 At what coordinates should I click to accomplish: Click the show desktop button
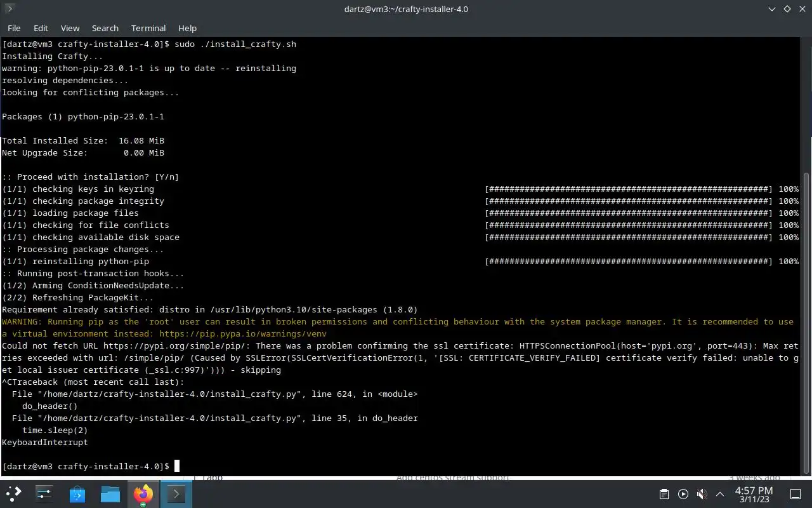(795, 494)
